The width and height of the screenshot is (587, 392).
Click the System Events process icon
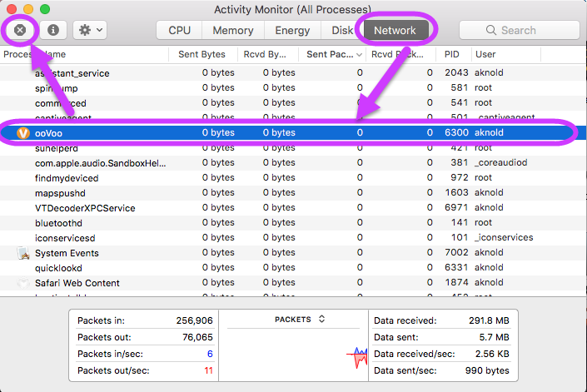tap(23, 253)
